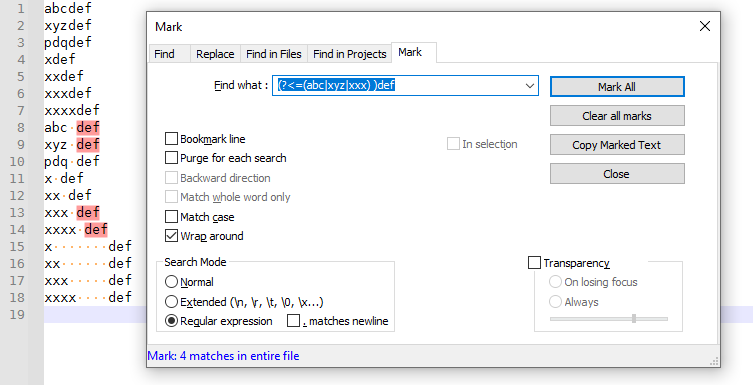Switch to the Find tab
753x385 pixels.
pos(165,54)
